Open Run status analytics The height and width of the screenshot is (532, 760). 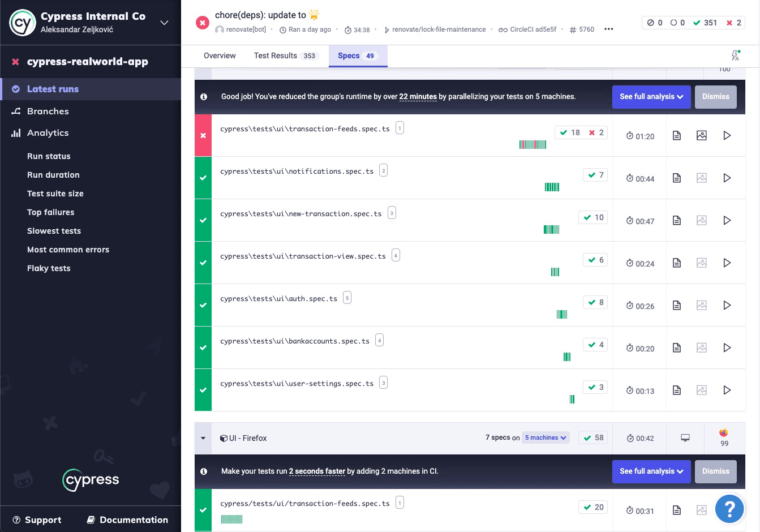point(49,156)
